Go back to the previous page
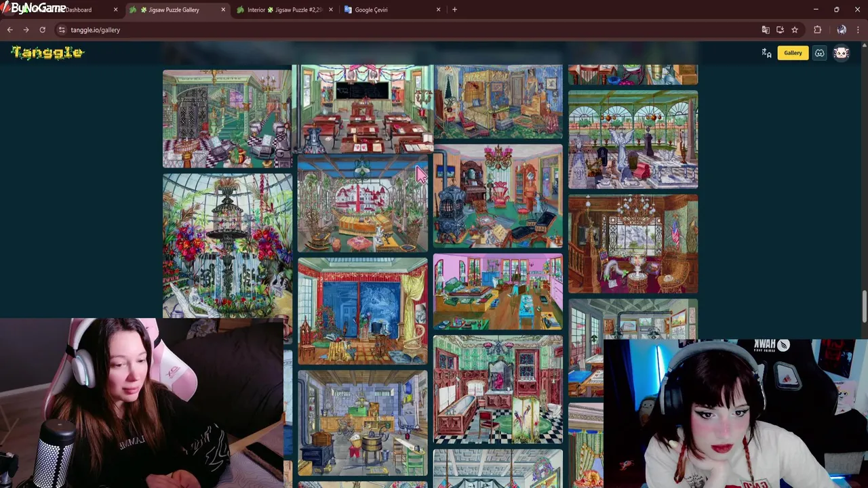This screenshot has width=868, height=488. 9,30
